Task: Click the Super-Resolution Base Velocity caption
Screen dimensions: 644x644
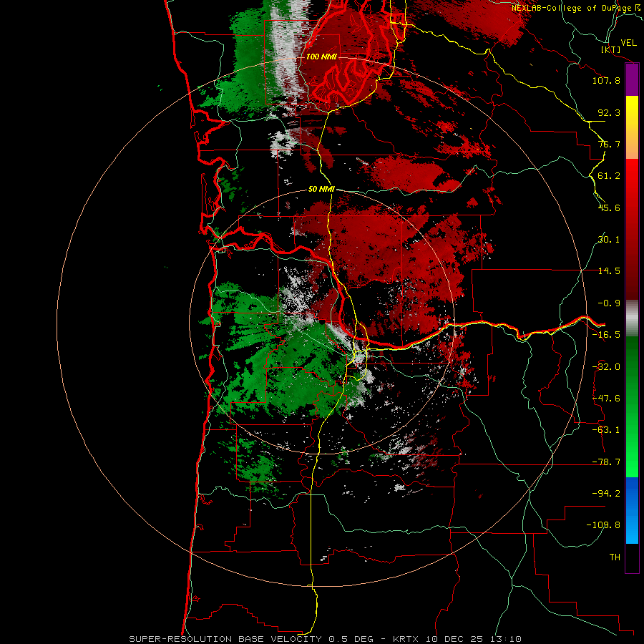Action: click(326, 639)
